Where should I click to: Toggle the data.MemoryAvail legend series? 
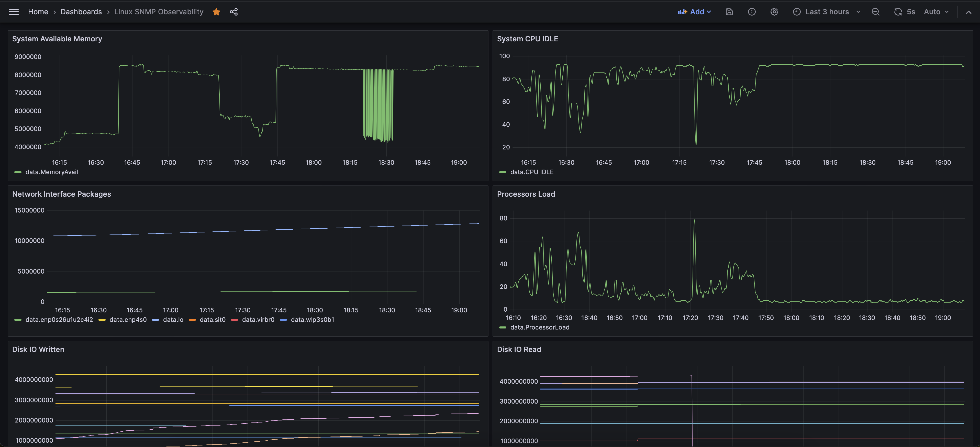click(x=51, y=172)
